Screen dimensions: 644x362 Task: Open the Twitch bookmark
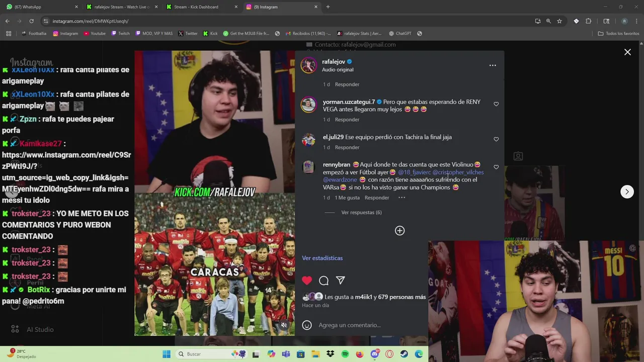click(x=120, y=34)
